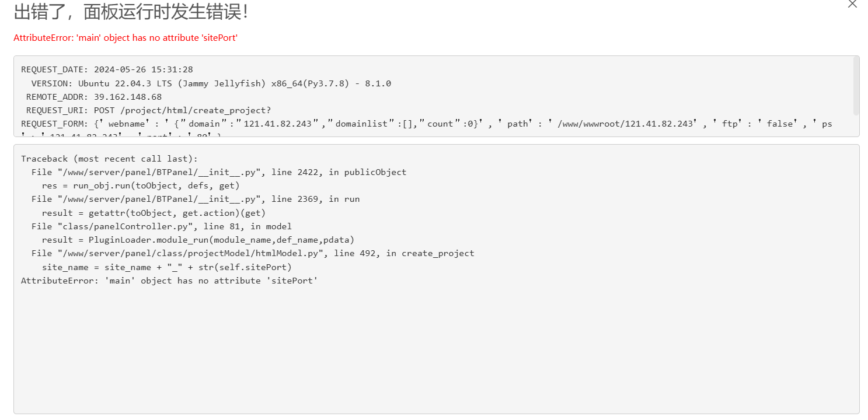Click the line 2422 publicObject file entry
The image size is (868, 420).
[x=219, y=172]
